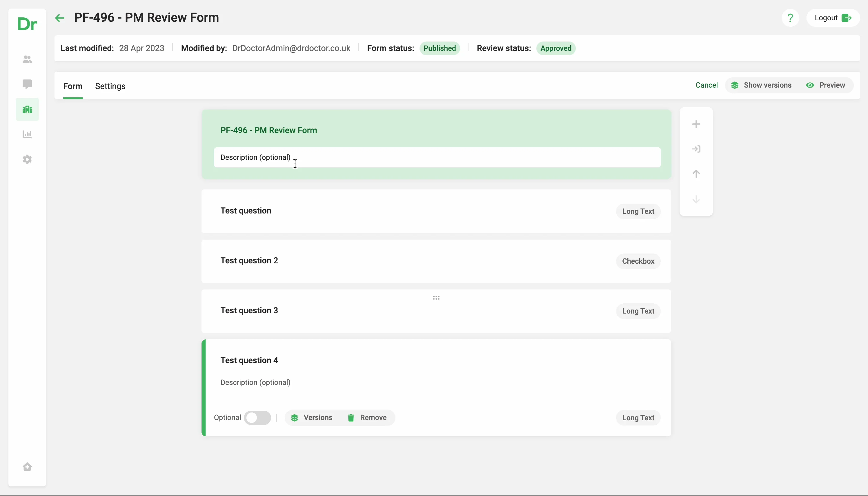Click the modified-by email address
The width and height of the screenshot is (868, 496).
pyautogui.click(x=291, y=48)
